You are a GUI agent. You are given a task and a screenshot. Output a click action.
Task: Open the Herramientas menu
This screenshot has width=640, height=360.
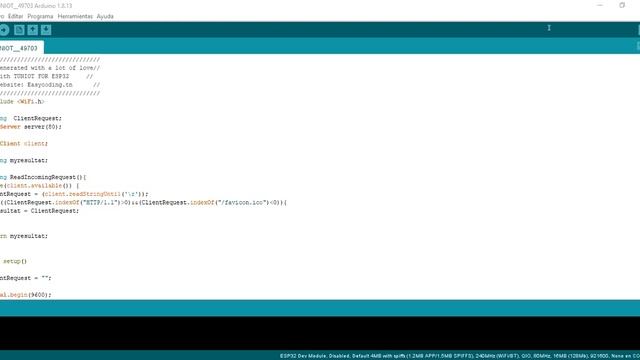coord(75,16)
